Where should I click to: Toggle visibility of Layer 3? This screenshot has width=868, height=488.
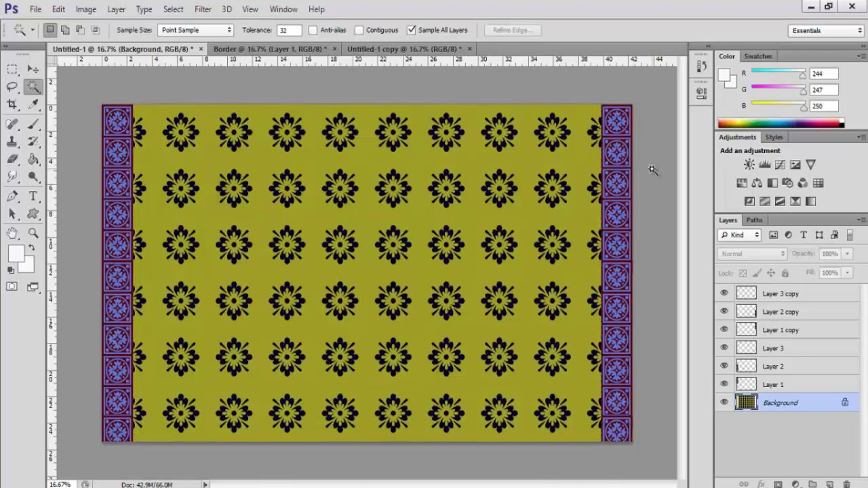(724, 348)
